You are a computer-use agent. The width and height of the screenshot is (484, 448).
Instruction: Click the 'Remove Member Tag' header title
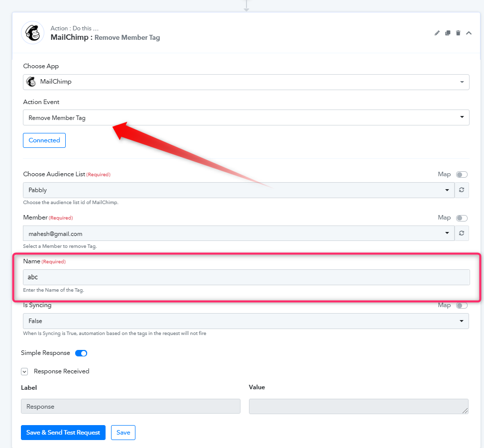[x=127, y=38]
